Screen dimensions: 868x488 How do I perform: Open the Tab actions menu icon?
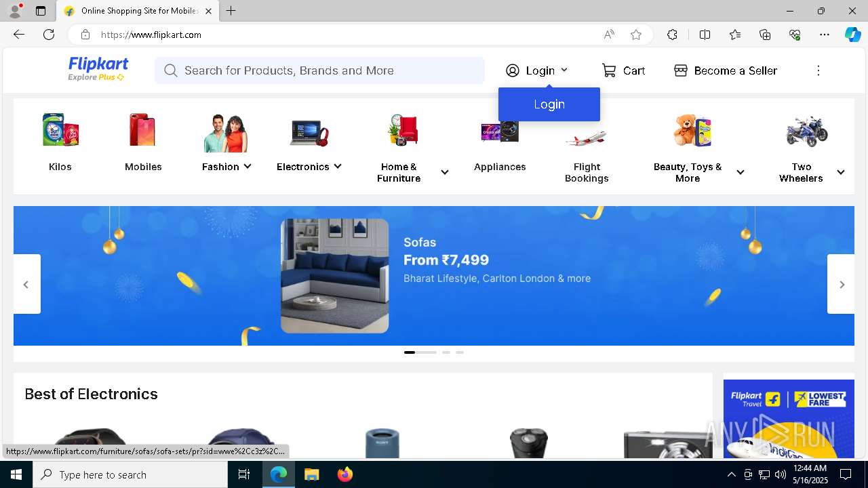point(41,11)
